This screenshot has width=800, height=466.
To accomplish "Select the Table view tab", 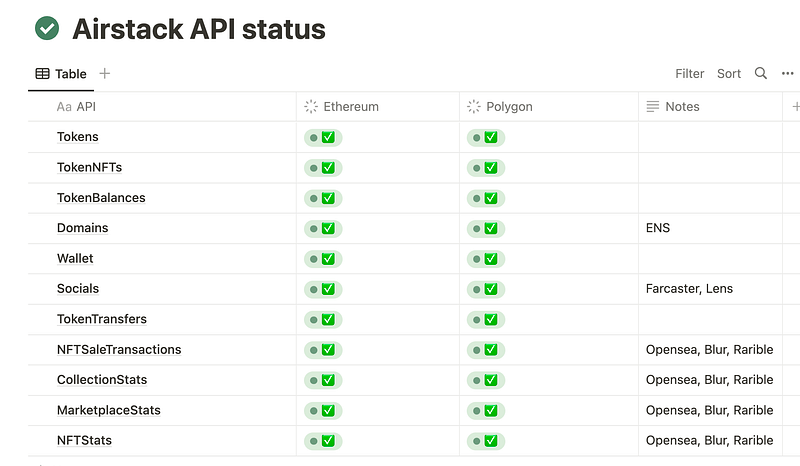I will tap(61, 74).
